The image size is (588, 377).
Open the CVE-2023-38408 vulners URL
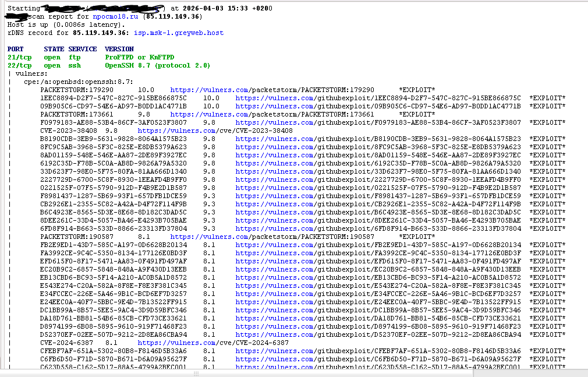[x=215, y=131]
